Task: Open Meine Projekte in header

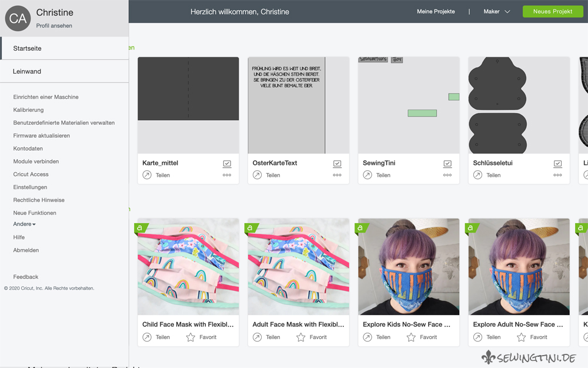Action: pyautogui.click(x=436, y=12)
